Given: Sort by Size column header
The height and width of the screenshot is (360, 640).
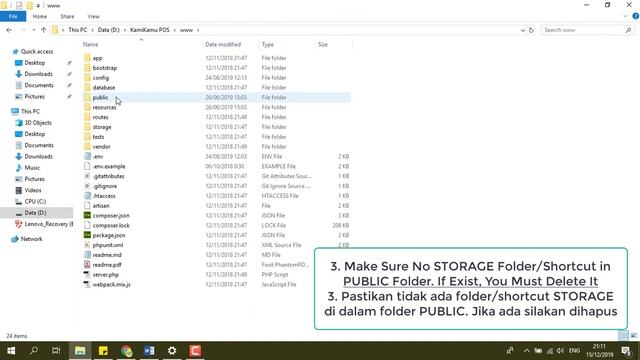Looking at the screenshot, I should (x=323, y=44).
